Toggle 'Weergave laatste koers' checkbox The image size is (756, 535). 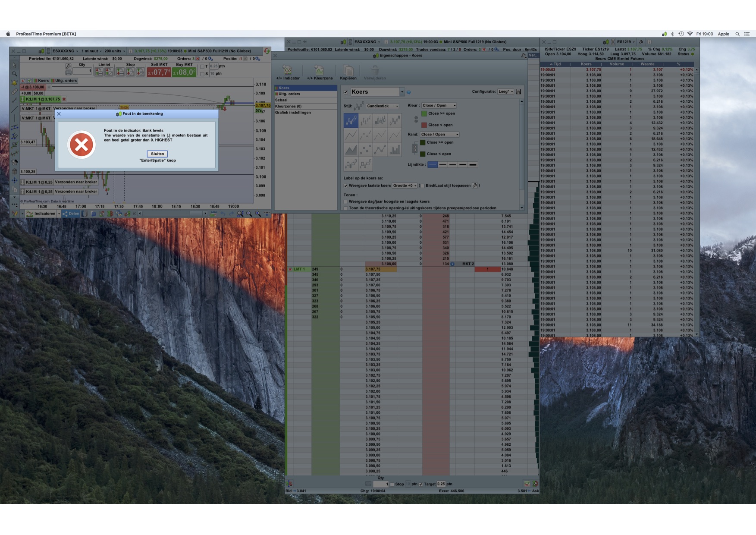(x=346, y=186)
